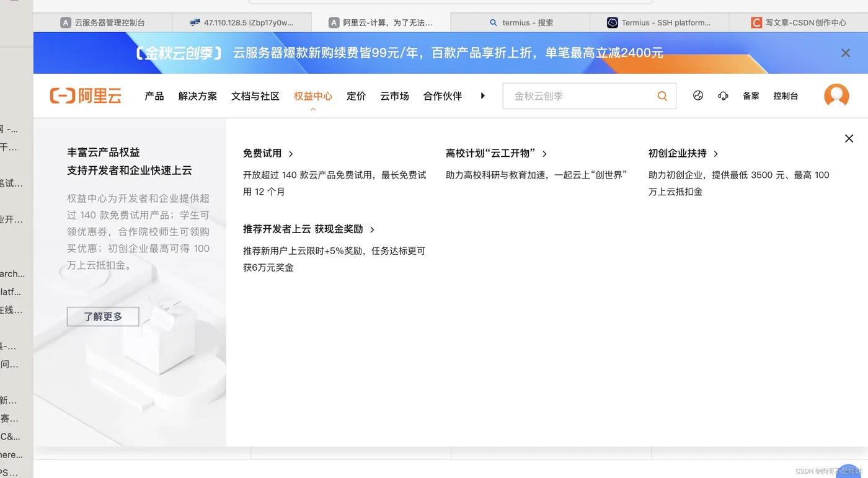Open the 文档与社区 menu
This screenshot has width=868, height=478.
[x=255, y=96]
